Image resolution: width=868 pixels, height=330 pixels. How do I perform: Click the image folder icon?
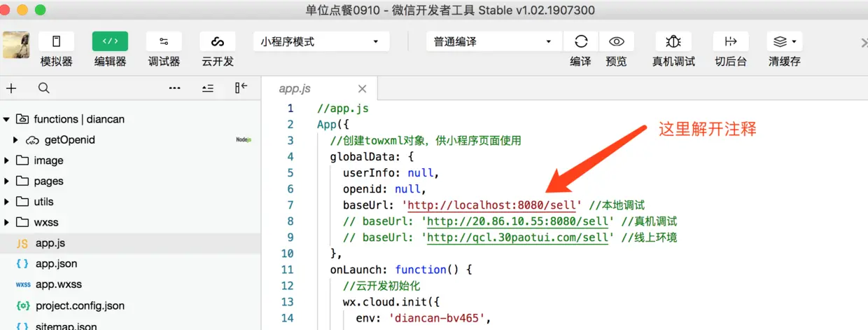pos(22,160)
